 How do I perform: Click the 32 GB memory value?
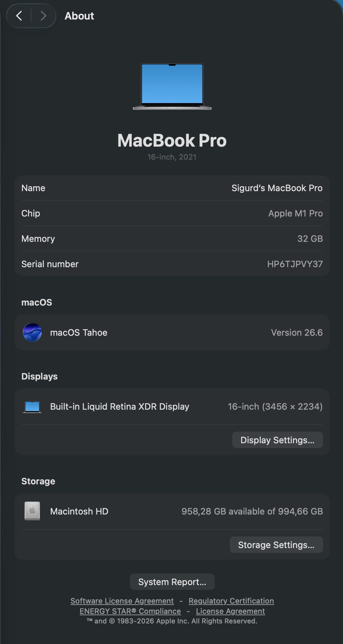coord(310,239)
